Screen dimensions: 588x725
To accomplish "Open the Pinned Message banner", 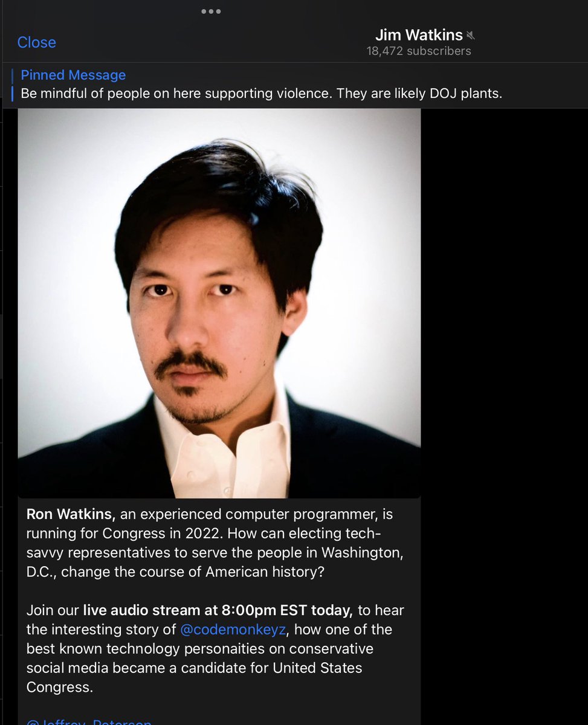I will click(x=294, y=85).
